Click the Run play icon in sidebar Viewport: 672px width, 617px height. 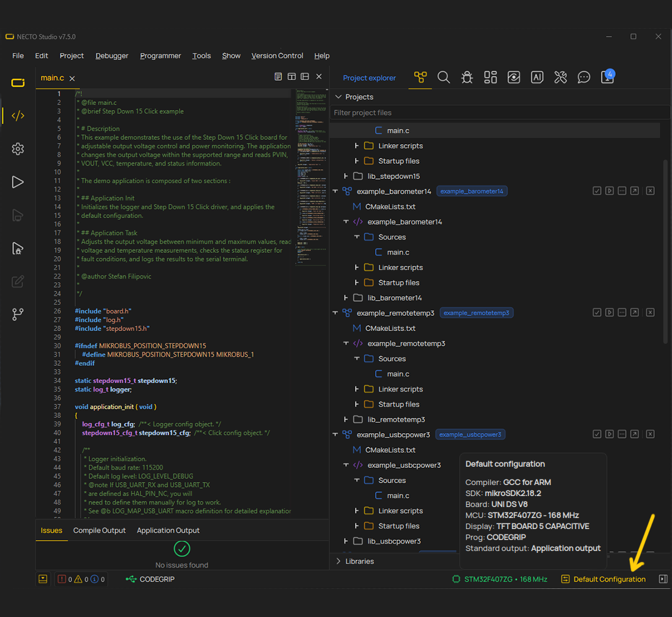coord(18,182)
